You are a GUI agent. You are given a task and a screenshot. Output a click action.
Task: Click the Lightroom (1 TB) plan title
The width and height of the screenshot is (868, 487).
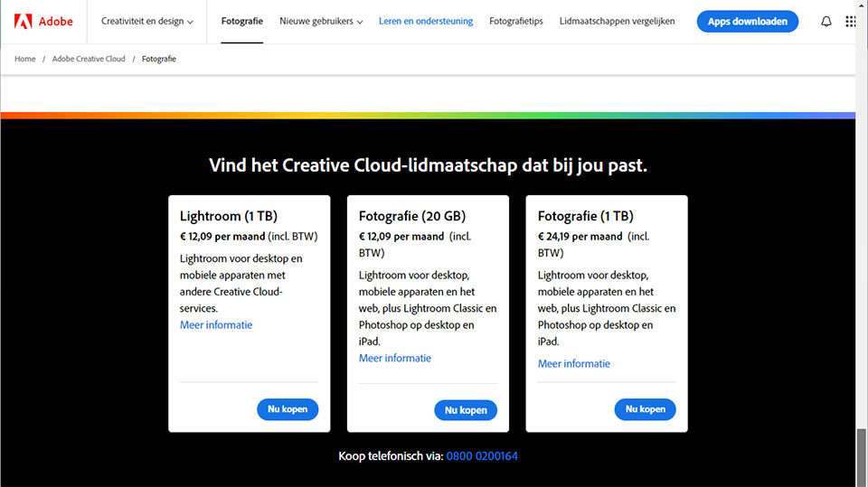[229, 216]
